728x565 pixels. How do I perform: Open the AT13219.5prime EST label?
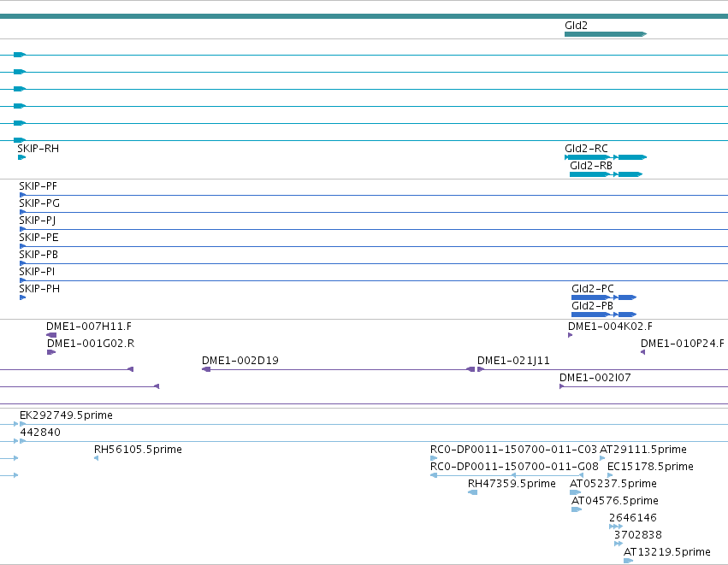pyautogui.click(x=666, y=552)
